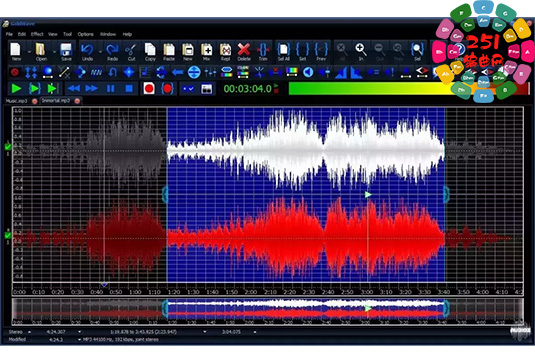The width and height of the screenshot is (535, 363).
Task: Save the file with the Save icon
Action: (66, 52)
